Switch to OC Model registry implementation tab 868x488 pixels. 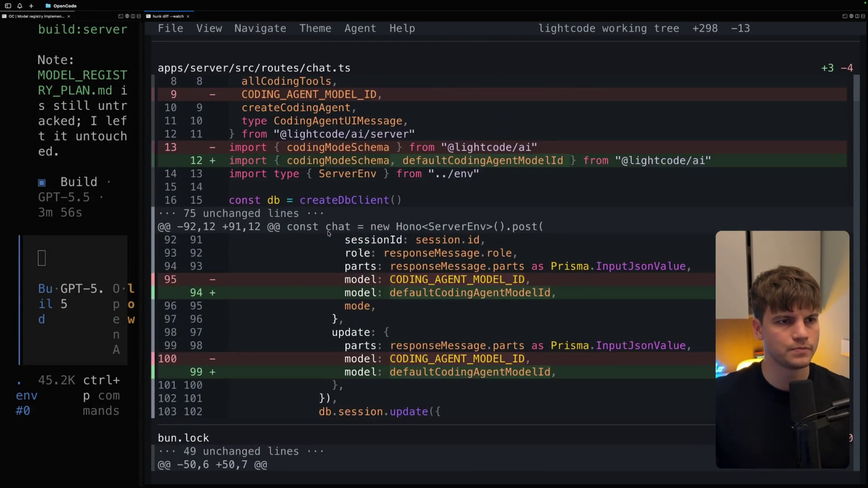36,16
